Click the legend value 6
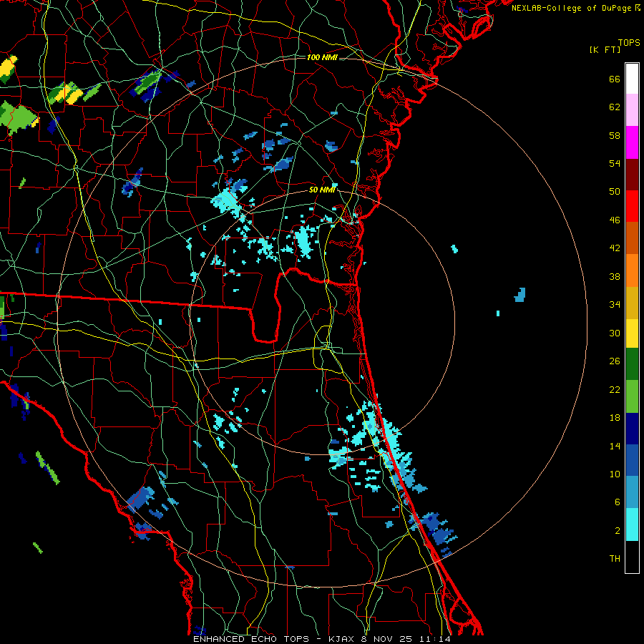The height and width of the screenshot is (644, 644). click(618, 502)
